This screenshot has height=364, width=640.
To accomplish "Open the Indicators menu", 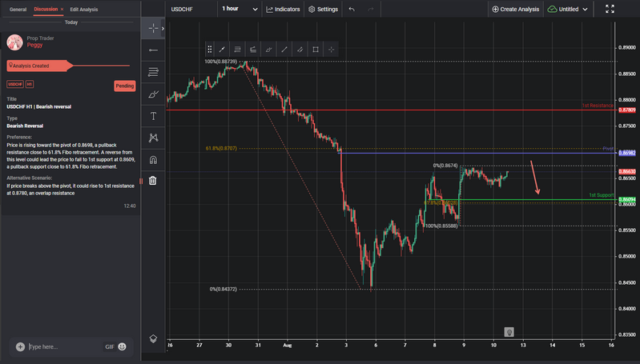I will pyautogui.click(x=283, y=9).
